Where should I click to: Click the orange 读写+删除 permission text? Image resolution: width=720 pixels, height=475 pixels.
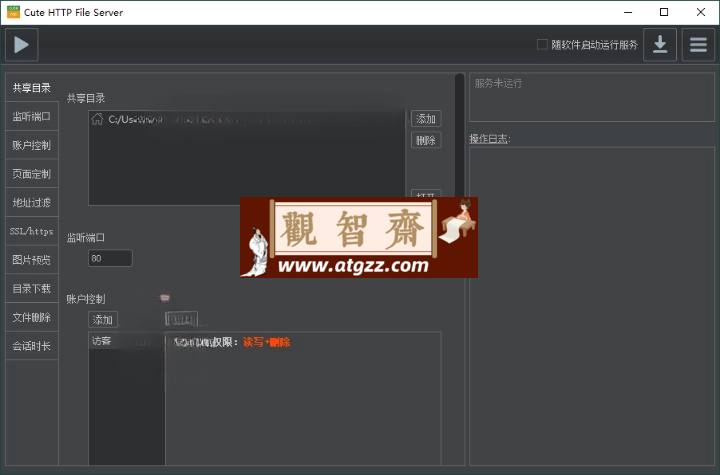[267, 342]
